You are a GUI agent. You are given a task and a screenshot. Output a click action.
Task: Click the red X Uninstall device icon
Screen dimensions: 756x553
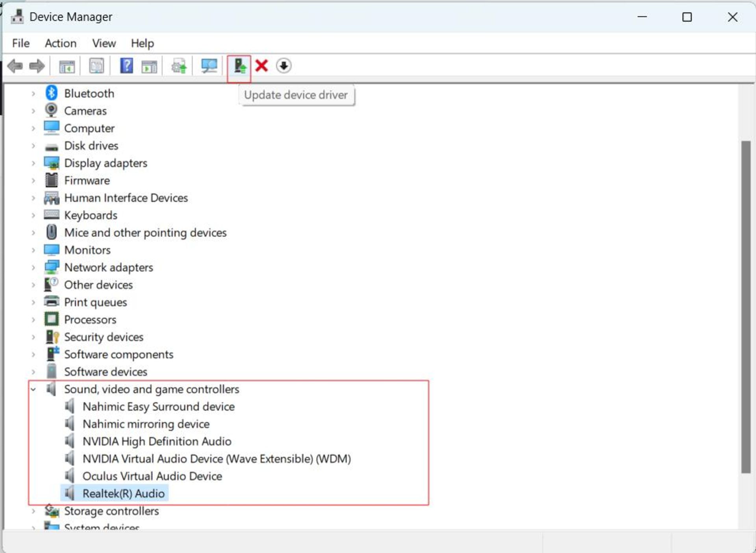261,66
